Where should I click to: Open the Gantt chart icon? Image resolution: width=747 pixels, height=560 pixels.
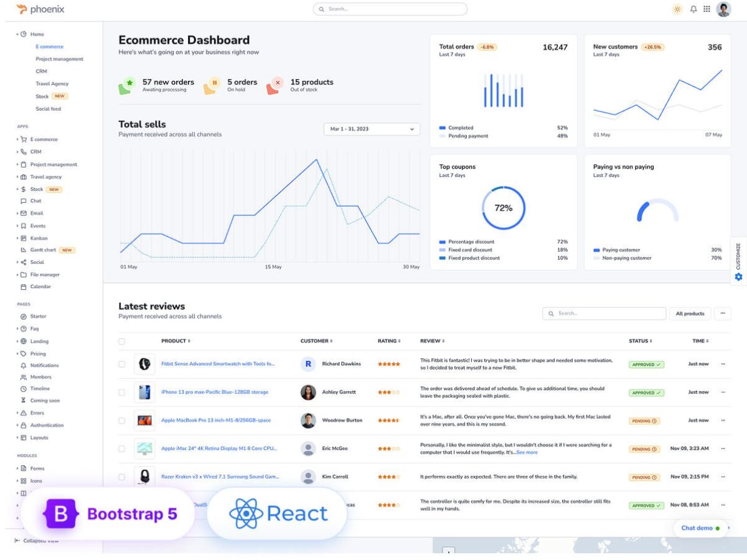pyautogui.click(x=24, y=250)
